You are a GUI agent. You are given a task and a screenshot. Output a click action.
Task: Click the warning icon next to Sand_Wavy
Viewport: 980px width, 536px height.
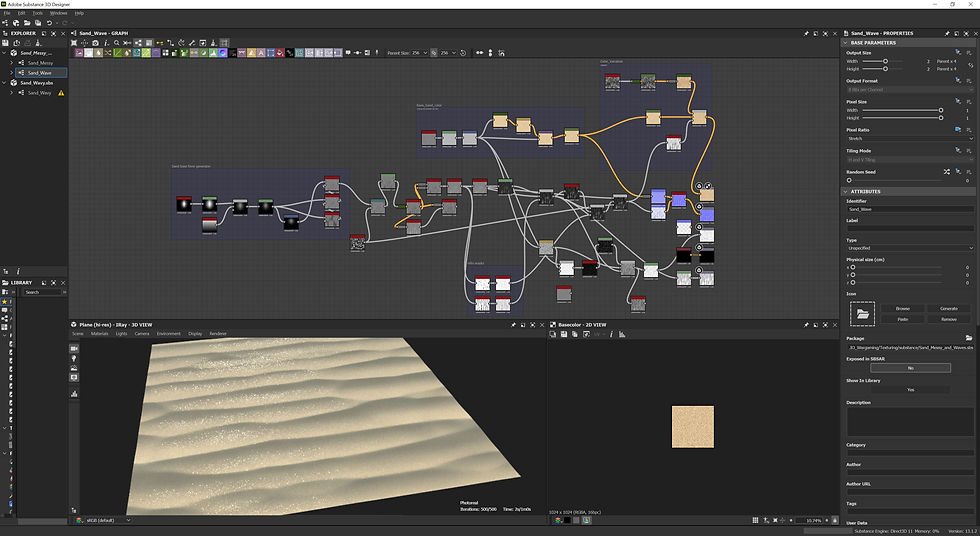click(x=61, y=93)
